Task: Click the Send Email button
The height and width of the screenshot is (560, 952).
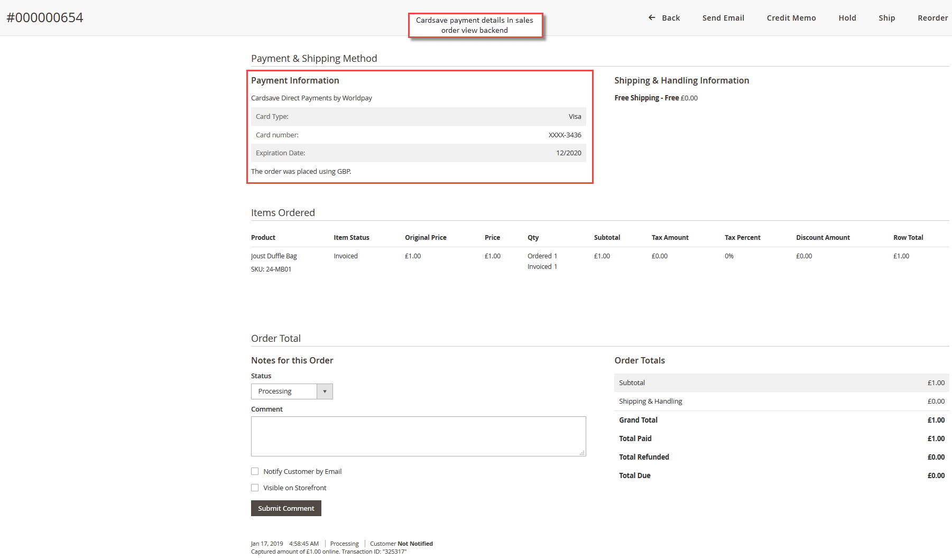Action: click(723, 18)
